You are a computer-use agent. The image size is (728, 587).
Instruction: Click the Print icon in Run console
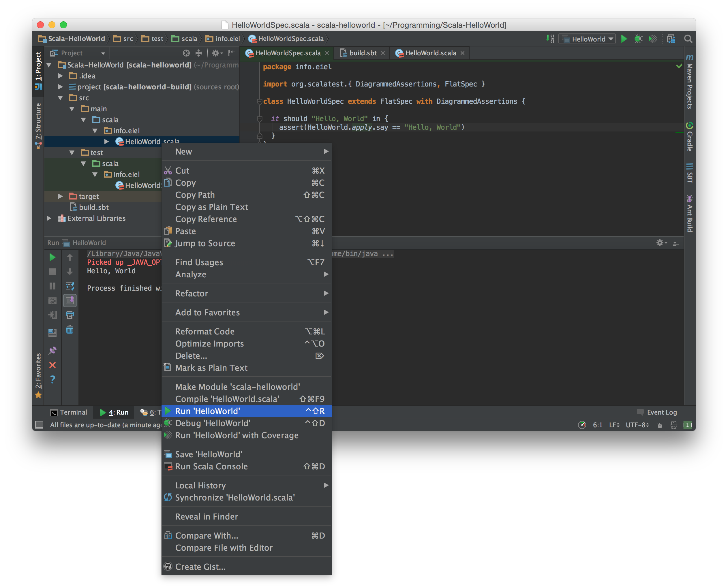point(70,315)
